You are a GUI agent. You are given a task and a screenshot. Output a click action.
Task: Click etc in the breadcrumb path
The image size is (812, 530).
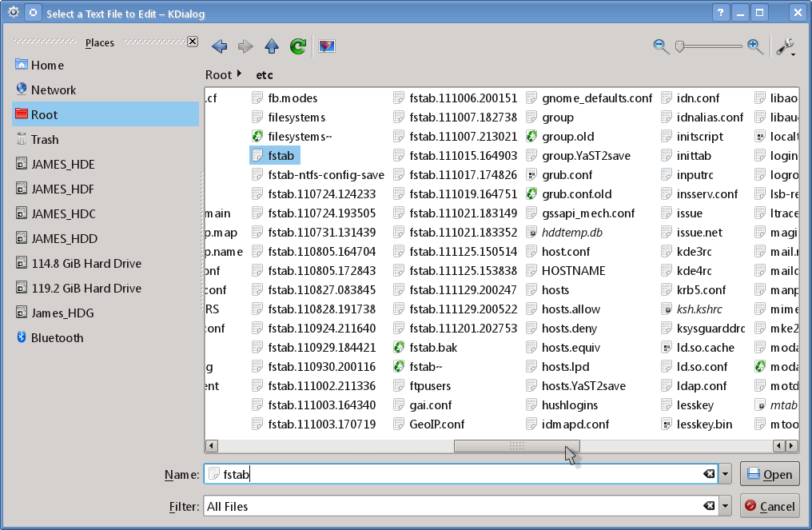[264, 75]
